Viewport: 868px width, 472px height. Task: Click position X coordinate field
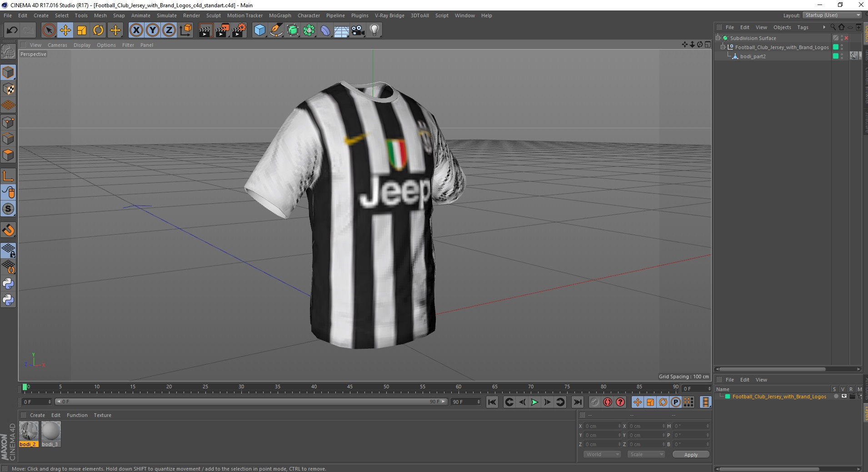coord(603,426)
